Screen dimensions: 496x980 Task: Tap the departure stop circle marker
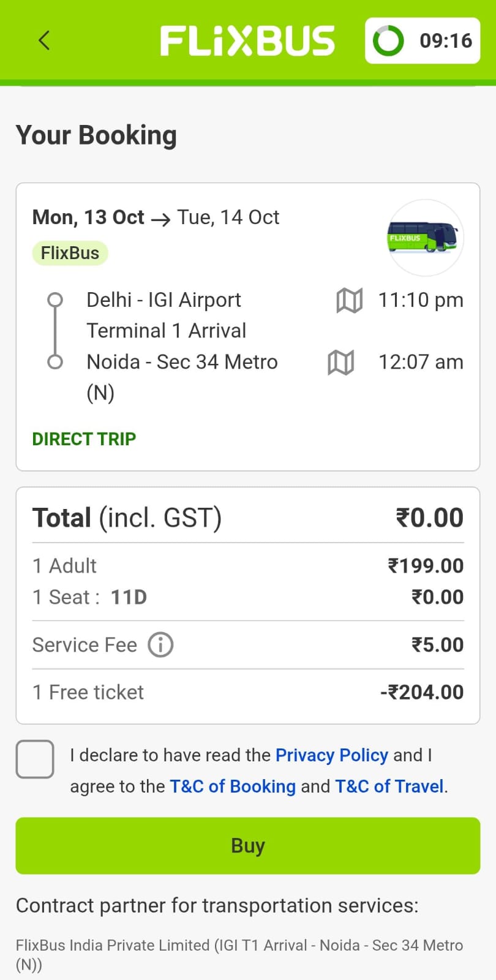point(55,300)
